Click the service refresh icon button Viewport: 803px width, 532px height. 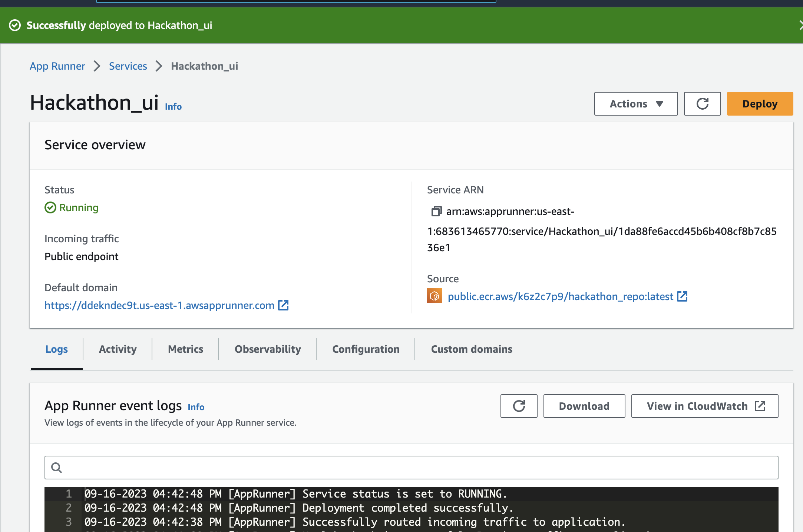click(x=702, y=104)
